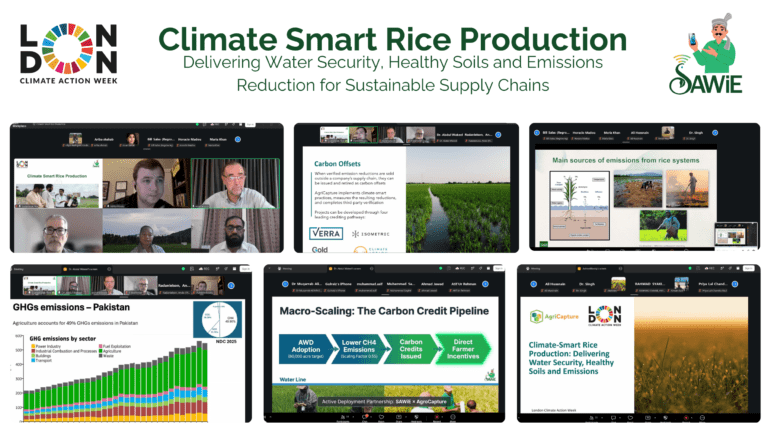Click the next-participants arrow in the emissions-sources screenshot

[715, 133]
